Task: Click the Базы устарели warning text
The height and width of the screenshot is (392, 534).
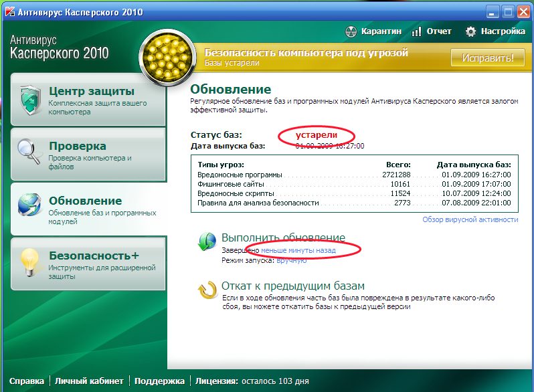Action: coord(232,63)
